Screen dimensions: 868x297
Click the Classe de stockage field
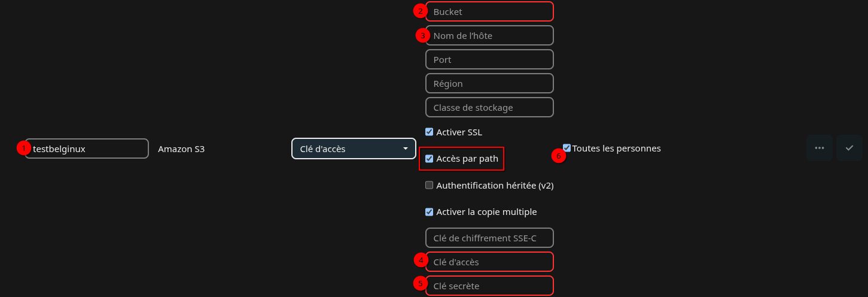click(489, 107)
